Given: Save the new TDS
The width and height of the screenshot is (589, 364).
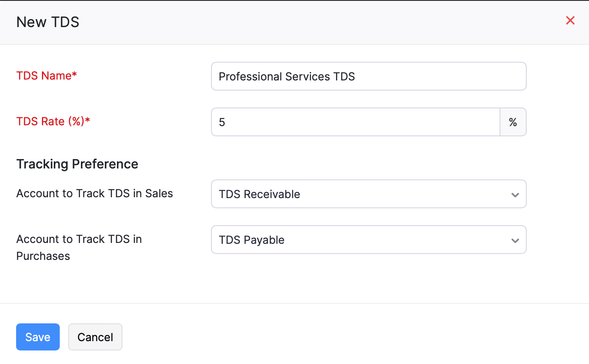Looking at the screenshot, I should coord(38,337).
